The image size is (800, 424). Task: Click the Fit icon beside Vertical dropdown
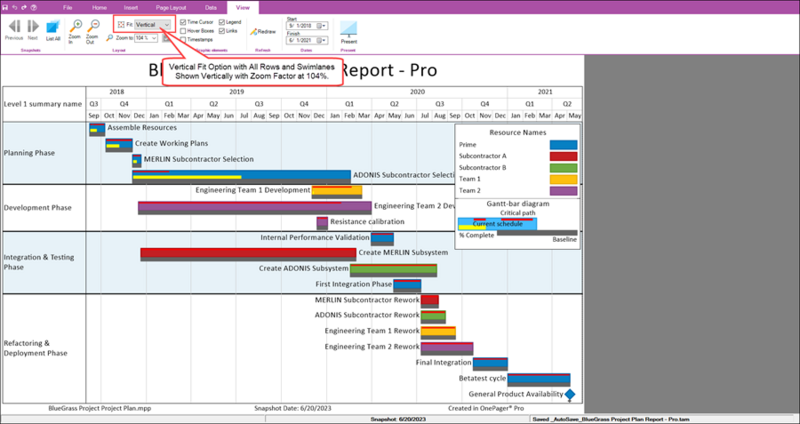tap(121, 24)
